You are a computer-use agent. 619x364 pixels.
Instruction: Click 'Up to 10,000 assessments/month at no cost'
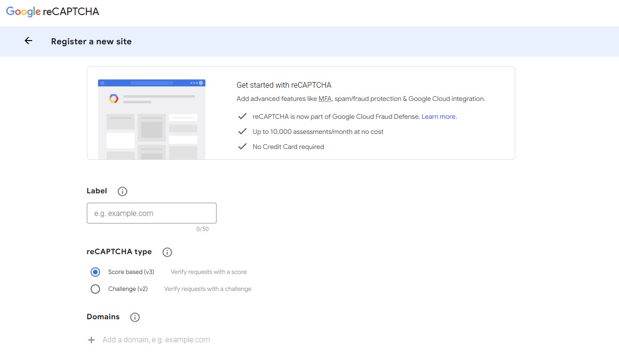click(318, 132)
